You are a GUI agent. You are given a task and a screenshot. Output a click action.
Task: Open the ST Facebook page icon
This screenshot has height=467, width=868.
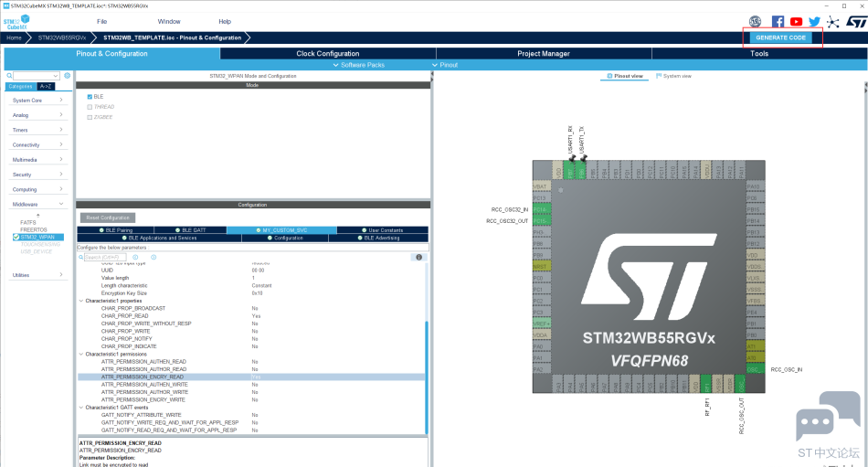[x=778, y=22]
